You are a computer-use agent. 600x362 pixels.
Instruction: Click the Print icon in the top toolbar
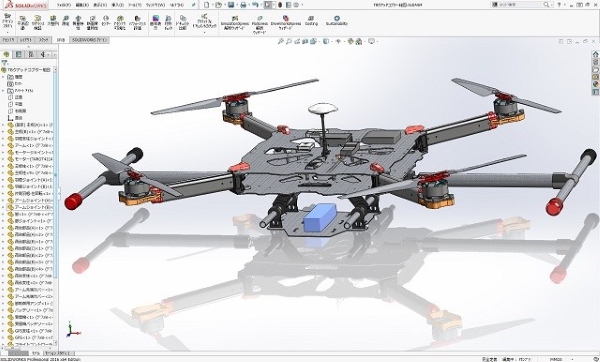pyautogui.click(x=243, y=5)
